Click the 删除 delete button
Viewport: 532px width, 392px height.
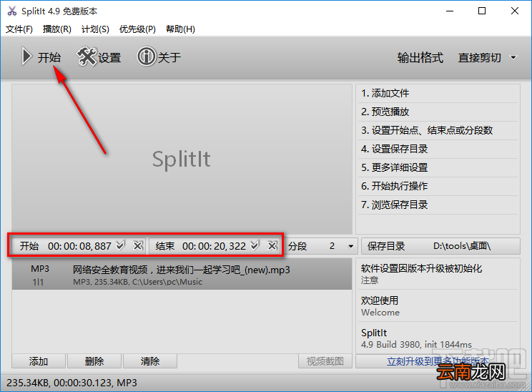coord(94,361)
